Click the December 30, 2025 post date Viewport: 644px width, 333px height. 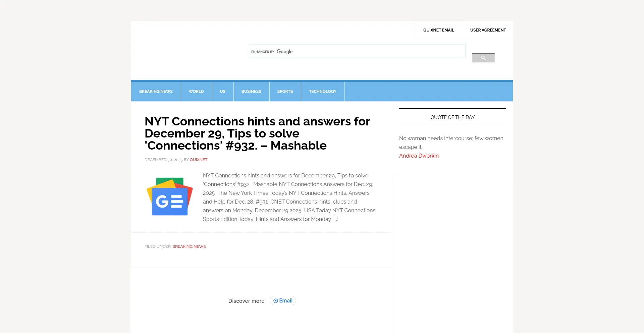coord(163,160)
